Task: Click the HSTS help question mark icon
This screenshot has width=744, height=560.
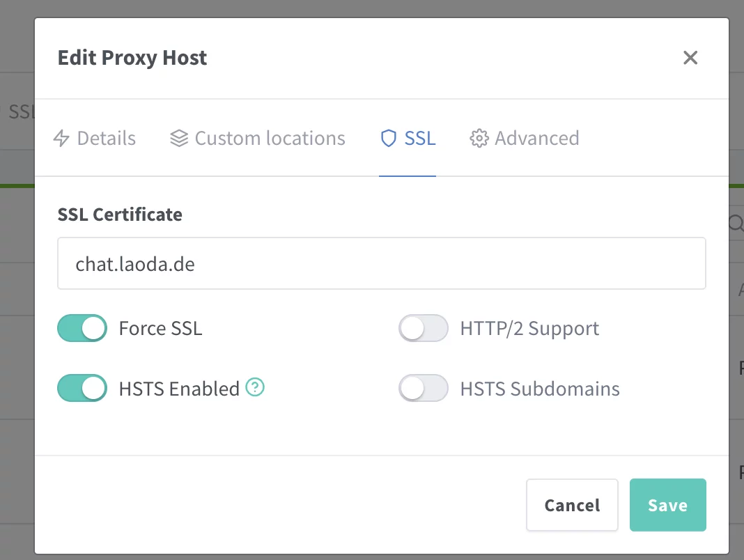Action: click(256, 387)
